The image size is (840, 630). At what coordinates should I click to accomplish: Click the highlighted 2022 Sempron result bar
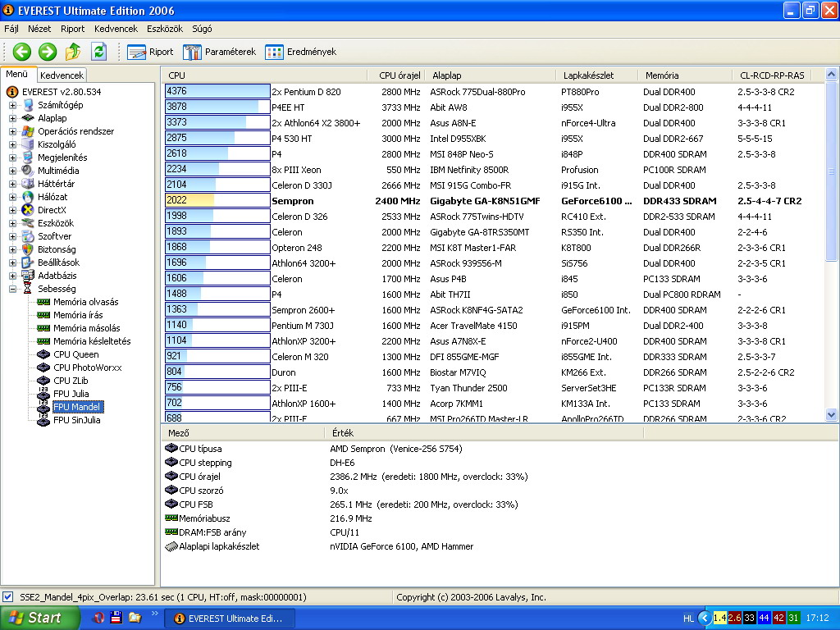(x=217, y=200)
